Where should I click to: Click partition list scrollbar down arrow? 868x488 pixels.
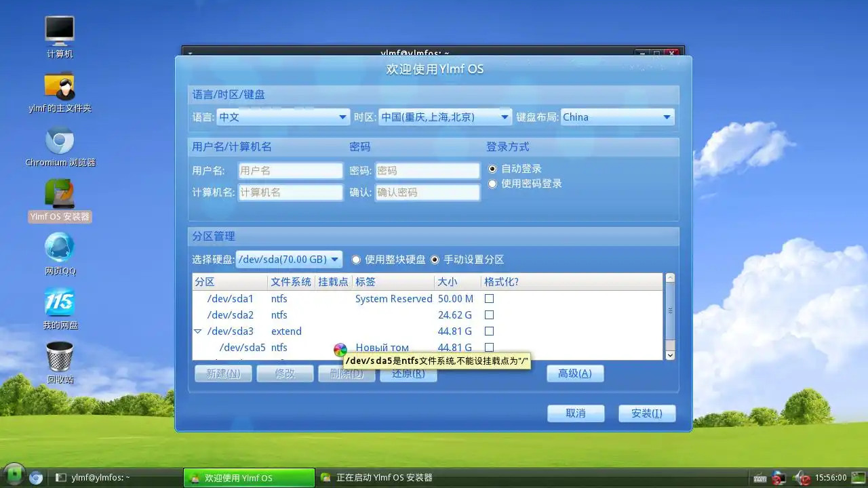(670, 355)
